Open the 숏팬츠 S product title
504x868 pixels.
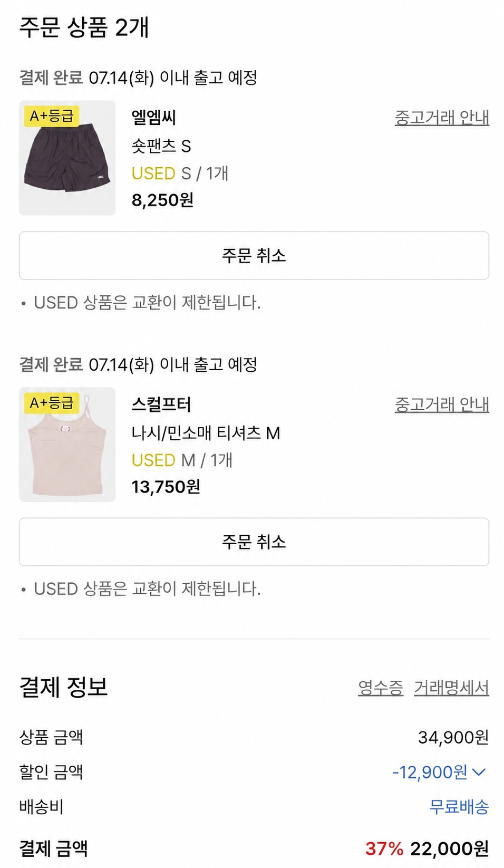point(161,146)
